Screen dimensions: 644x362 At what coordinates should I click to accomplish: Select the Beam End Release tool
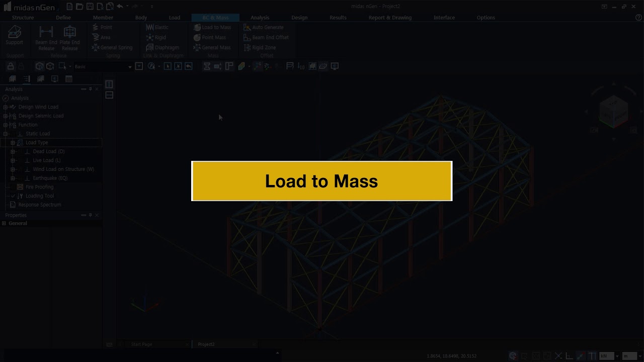tap(46, 38)
